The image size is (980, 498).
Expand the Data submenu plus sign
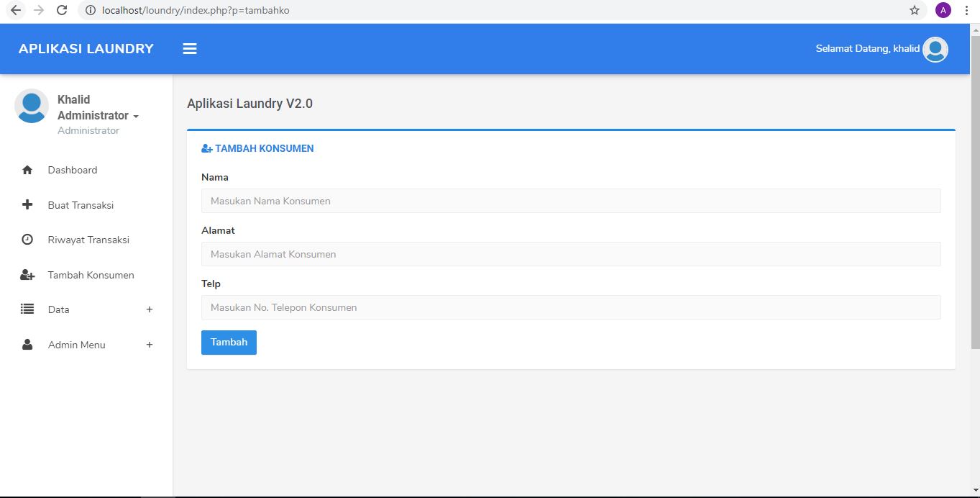pyautogui.click(x=150, y=309)
